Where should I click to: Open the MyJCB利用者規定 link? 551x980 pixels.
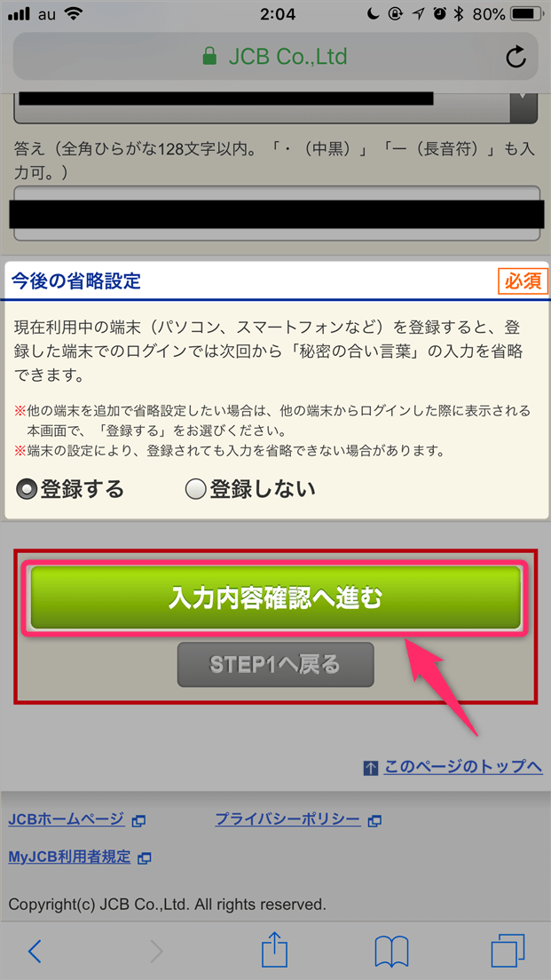pyautogui.click(x=69, y=857)
